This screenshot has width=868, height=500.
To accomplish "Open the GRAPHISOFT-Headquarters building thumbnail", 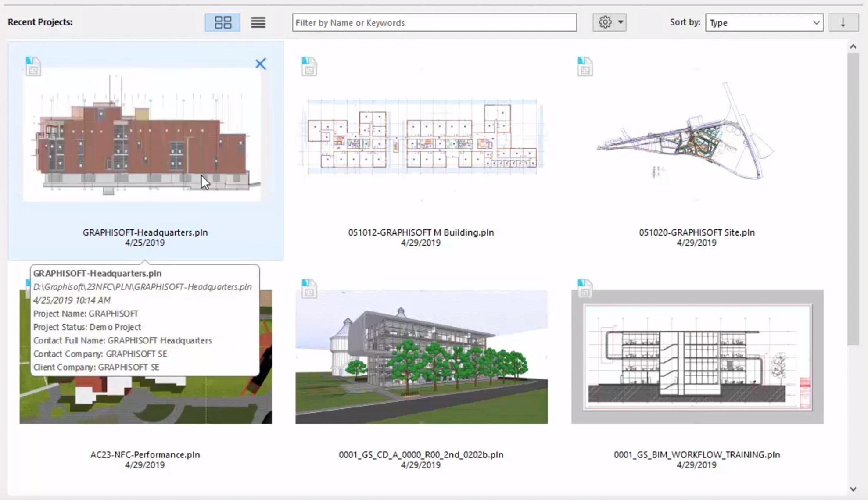I will click(x=143, y=135).
